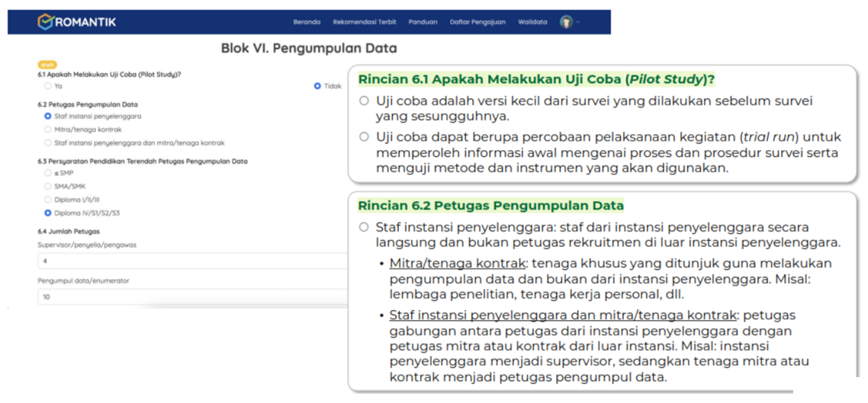Screen dimensions: 868x403
Task: Choose the "Diploma I/II/III" education option
Action: pos(48,200)
